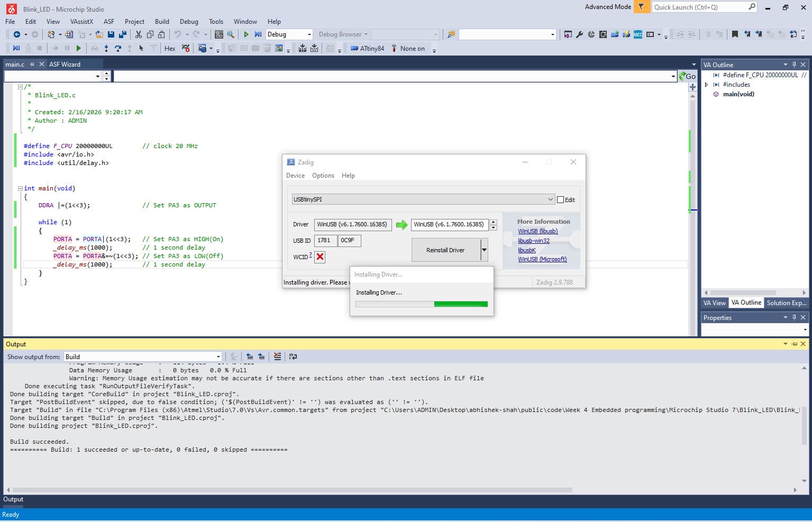Image resolution: width=812 pixels, height=522 pixels.
Task: Cut selection with the scissors icon
Action: click(139, 34)
